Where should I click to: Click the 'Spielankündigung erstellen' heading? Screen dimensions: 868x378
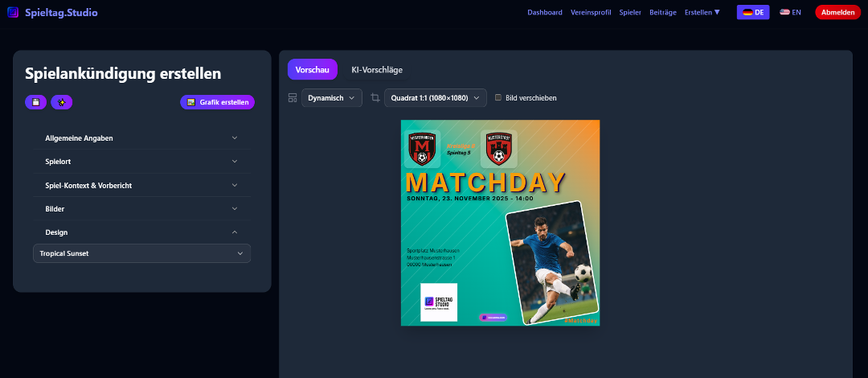[x=123, y=73]
